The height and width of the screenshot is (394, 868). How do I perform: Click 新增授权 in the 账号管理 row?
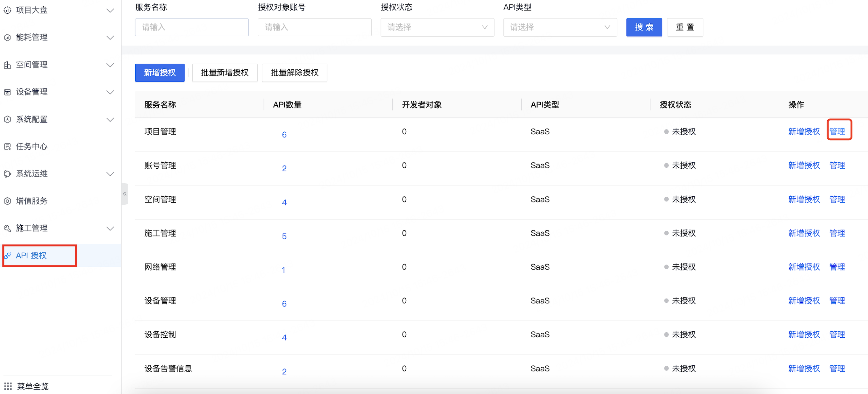tap(804, 165)
